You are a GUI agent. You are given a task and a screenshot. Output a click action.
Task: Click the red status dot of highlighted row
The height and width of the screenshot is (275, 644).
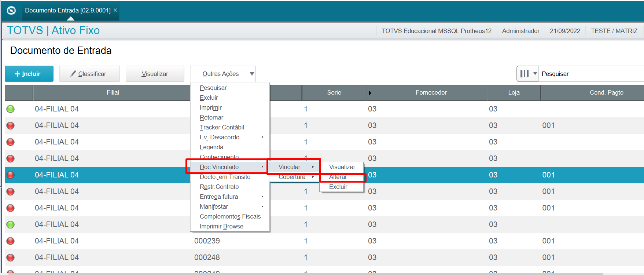pyautogui.click(x=11, y=175)
